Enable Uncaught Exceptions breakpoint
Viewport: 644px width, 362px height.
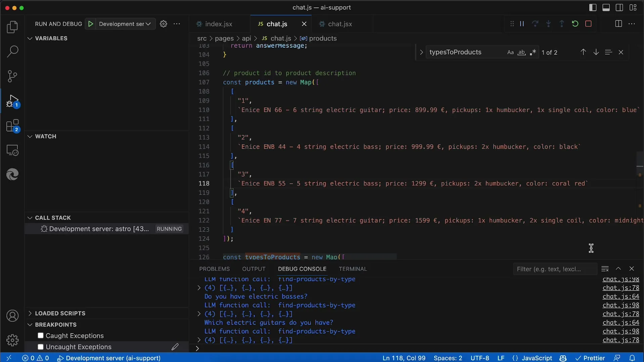[41, 347]
